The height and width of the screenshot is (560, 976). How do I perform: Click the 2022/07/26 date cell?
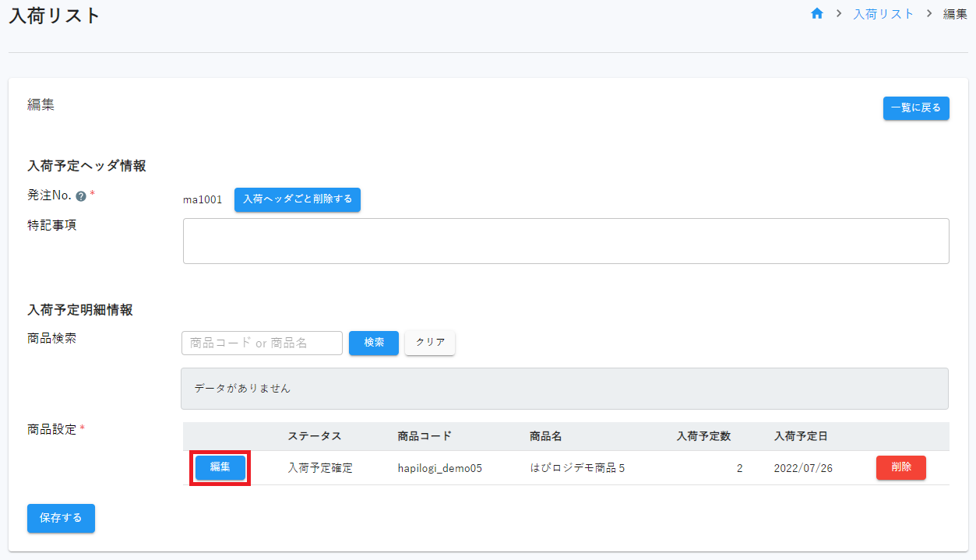pyautogui.click(x=803, y=468)
